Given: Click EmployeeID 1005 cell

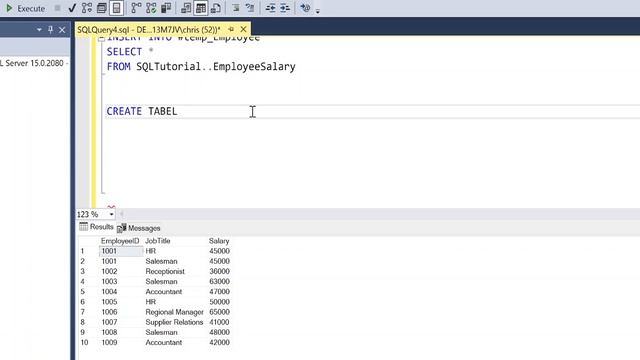Looking at the screenshot, I should [109, 302].
